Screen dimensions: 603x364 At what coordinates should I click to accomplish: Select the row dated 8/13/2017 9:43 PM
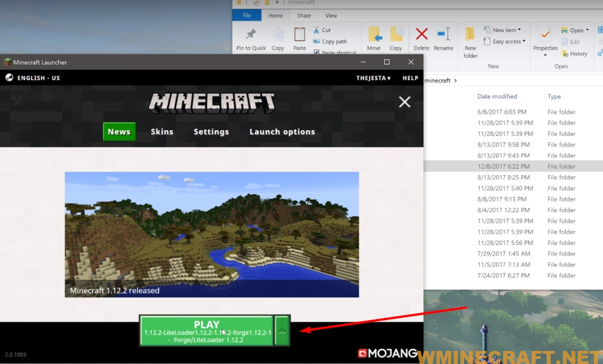(x=513, y=155)
